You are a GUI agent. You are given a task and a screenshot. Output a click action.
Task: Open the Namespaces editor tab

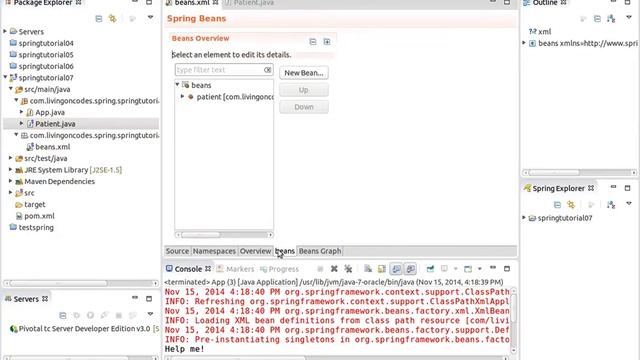click(214, 251)
